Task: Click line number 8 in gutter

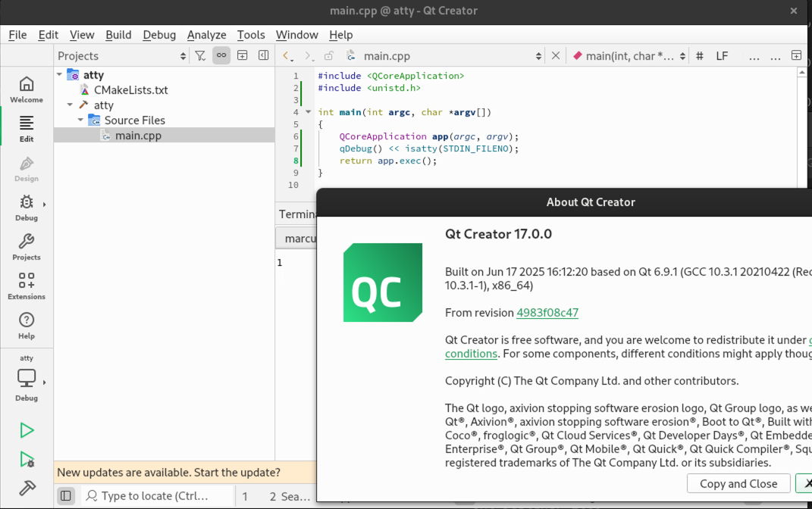Action: point(296,161)
